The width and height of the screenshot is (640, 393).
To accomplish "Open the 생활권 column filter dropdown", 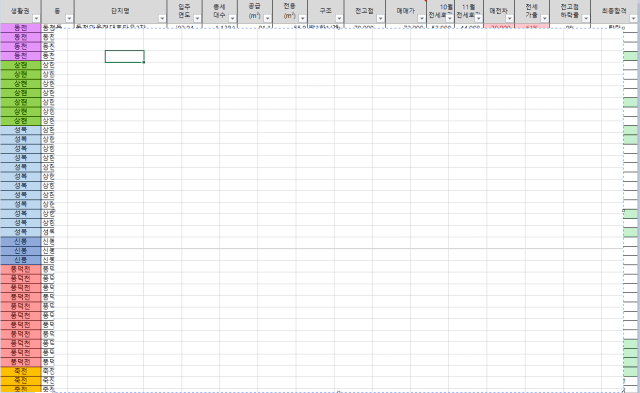I will coord(36,18).
